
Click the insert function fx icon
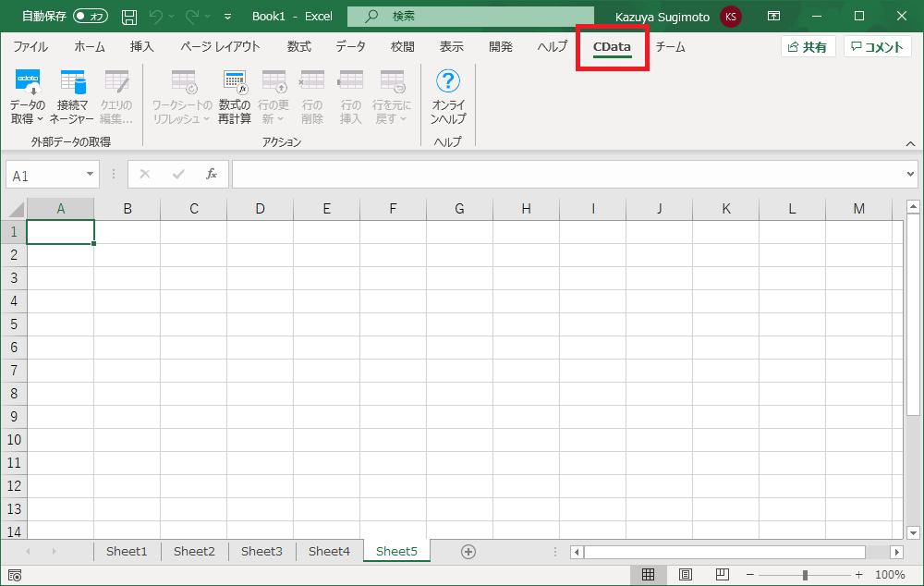(212, 174)
